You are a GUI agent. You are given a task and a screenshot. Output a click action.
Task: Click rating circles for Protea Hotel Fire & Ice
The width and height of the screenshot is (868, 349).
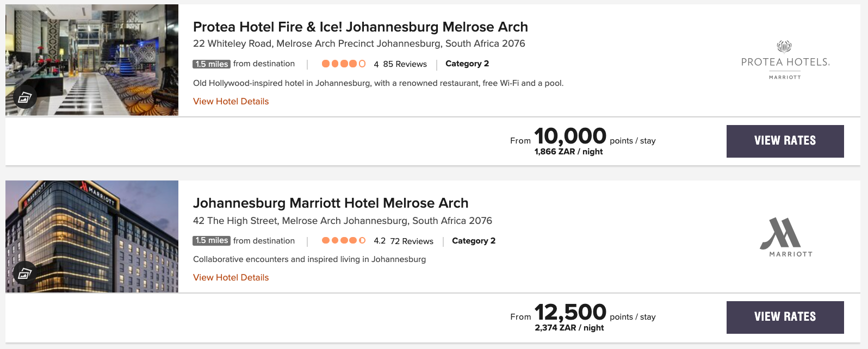tap(343, 64)
